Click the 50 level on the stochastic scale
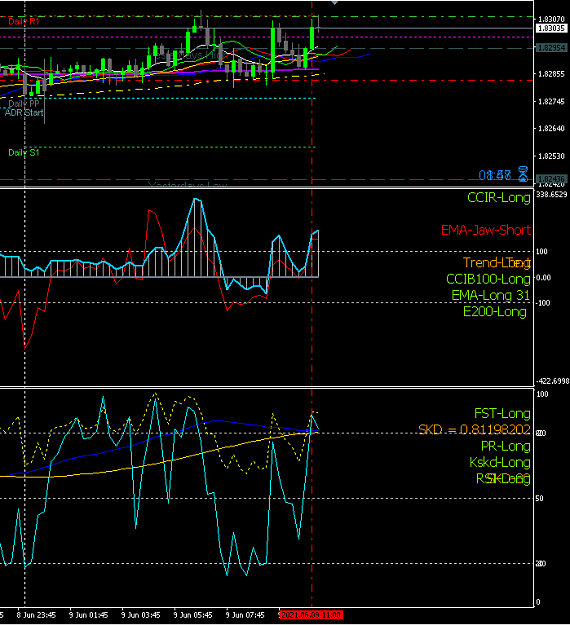The width and height of the screenshot is (570, 625). 539,499
